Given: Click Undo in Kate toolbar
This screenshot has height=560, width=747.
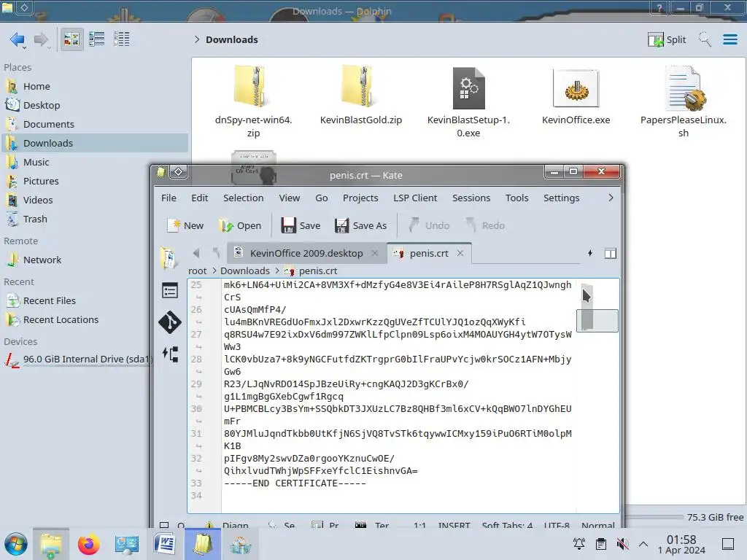Looking at the screenshot, I should pyautogui.click(x=429, y=226).
